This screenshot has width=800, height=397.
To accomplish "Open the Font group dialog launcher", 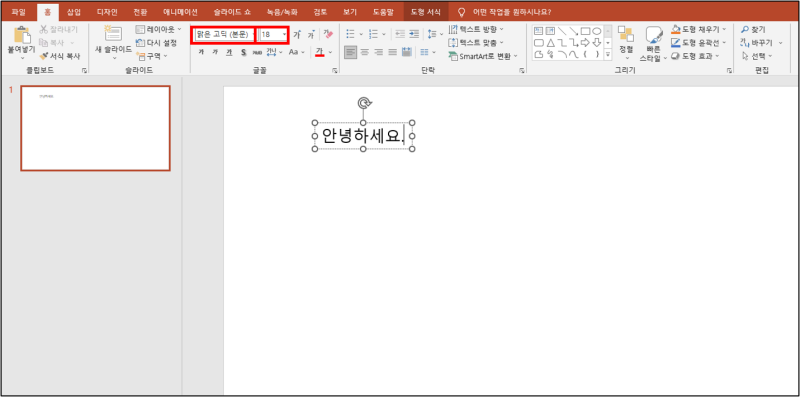I will click(335, 71).
